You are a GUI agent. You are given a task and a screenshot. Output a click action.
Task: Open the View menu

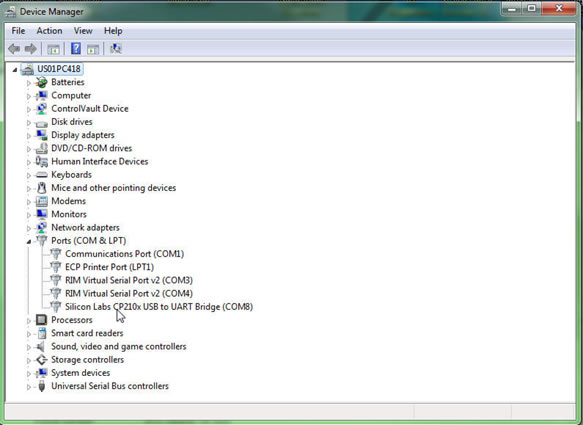click(x=83, y=31)
